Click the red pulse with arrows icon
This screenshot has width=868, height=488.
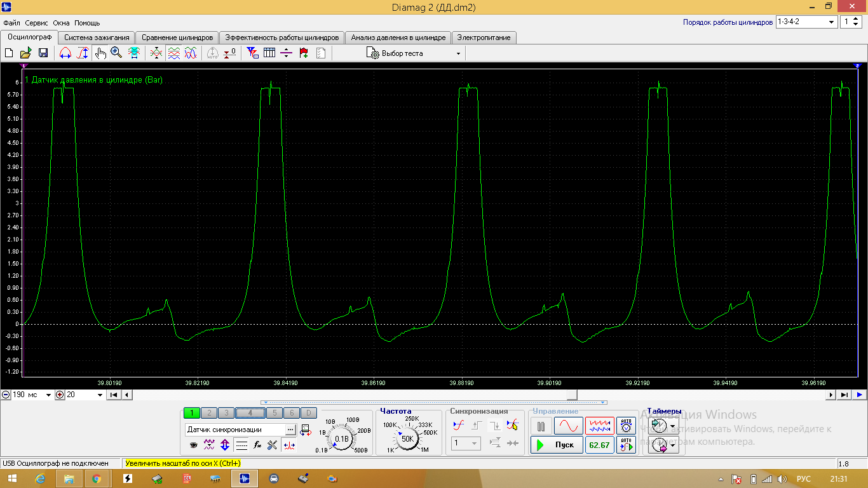[x=289, y=445]
